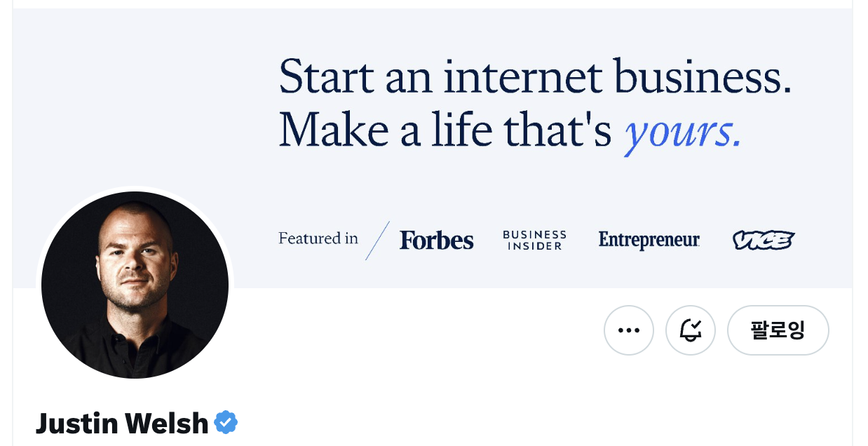Click the Forbes logo in the banner
Viewport: 868px width, 446px height.
436,241
